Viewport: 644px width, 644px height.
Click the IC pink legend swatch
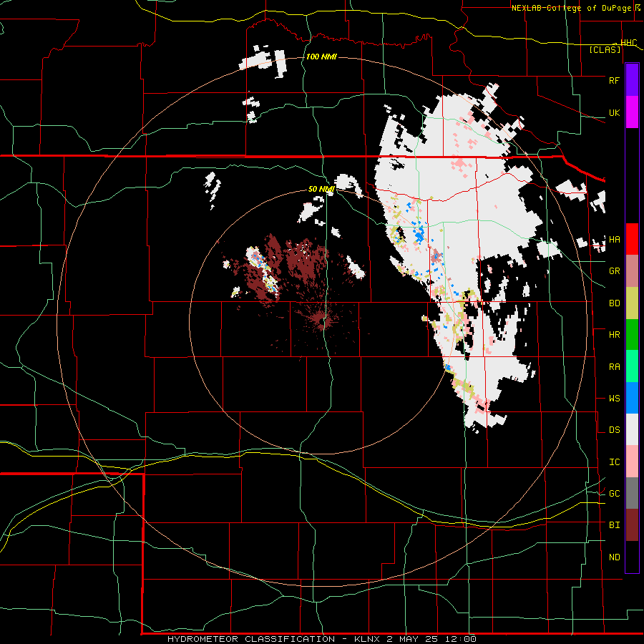tap(632, 462)
